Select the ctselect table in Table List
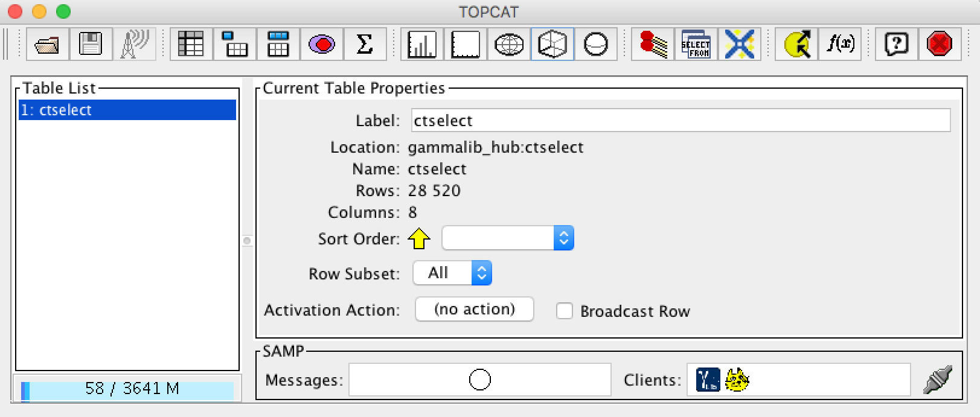The width and height of the screenshot is (980, 417). pyautogui.click(x=127, y=110)
